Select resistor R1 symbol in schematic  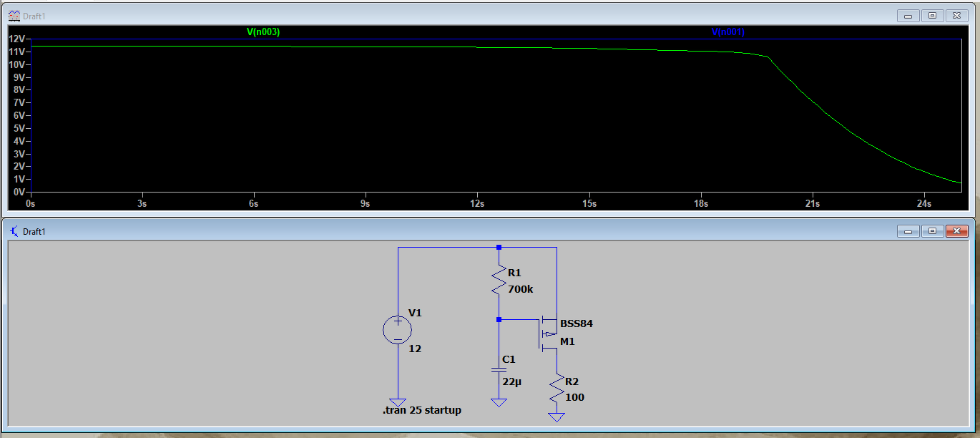(499, 280)
